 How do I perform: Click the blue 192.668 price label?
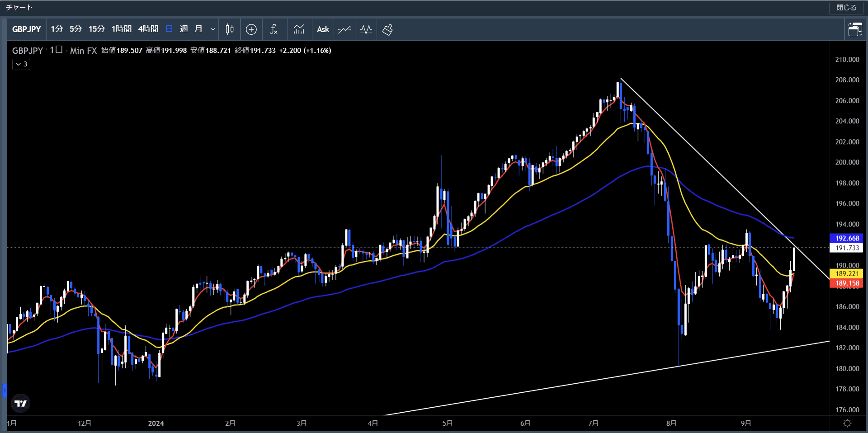click(847, 238)
